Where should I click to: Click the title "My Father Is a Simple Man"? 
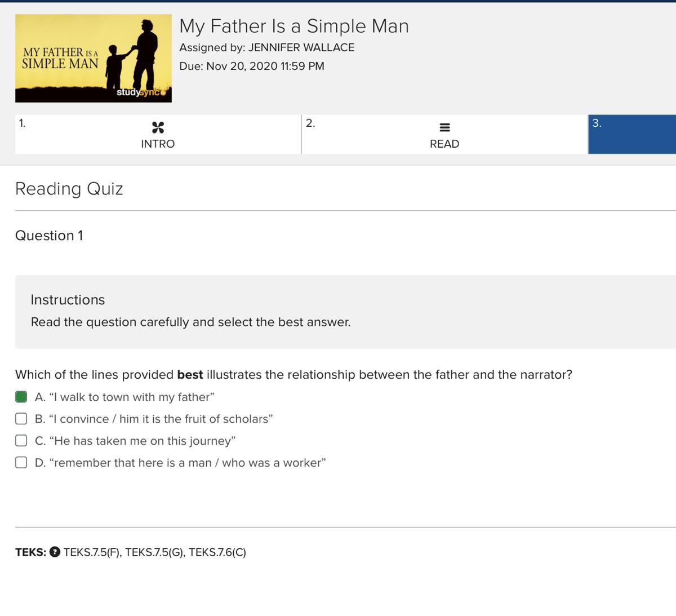click(294, 26)
